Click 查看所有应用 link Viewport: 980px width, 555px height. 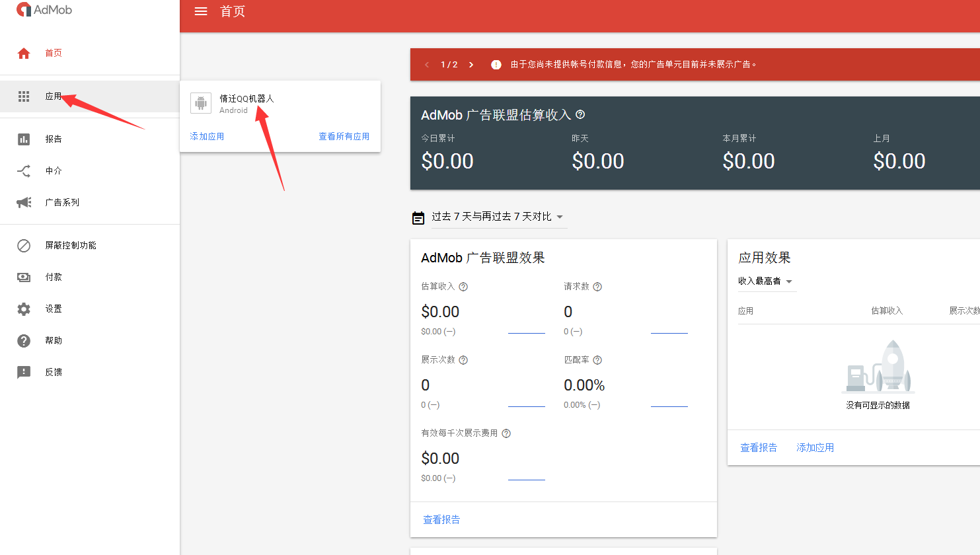click(x=344, y=137)
